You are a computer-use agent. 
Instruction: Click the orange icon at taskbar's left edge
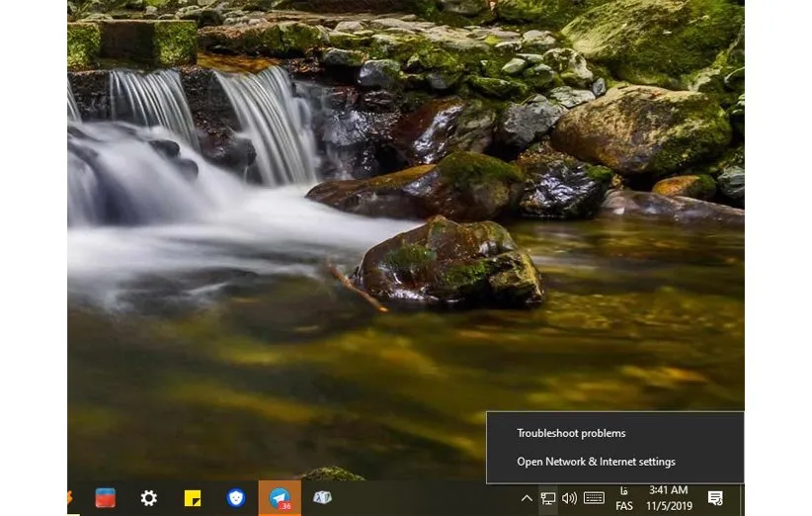(70, 498)
